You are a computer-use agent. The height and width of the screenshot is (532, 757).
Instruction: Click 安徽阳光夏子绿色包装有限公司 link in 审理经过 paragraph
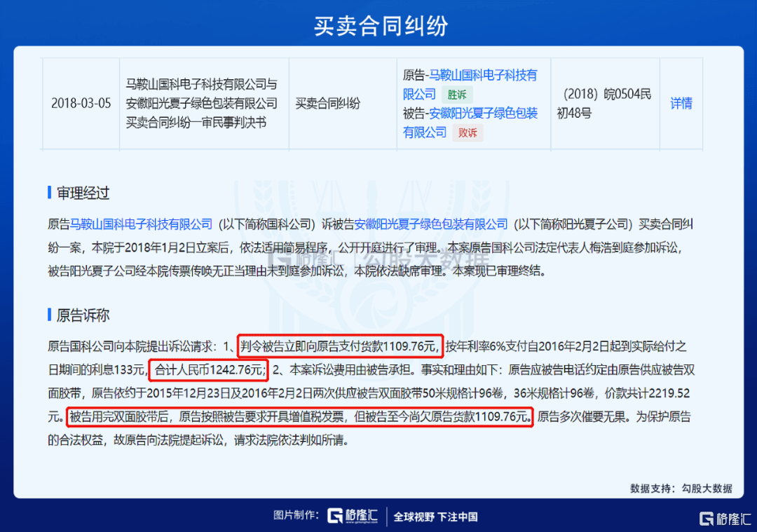coord(430,224)
